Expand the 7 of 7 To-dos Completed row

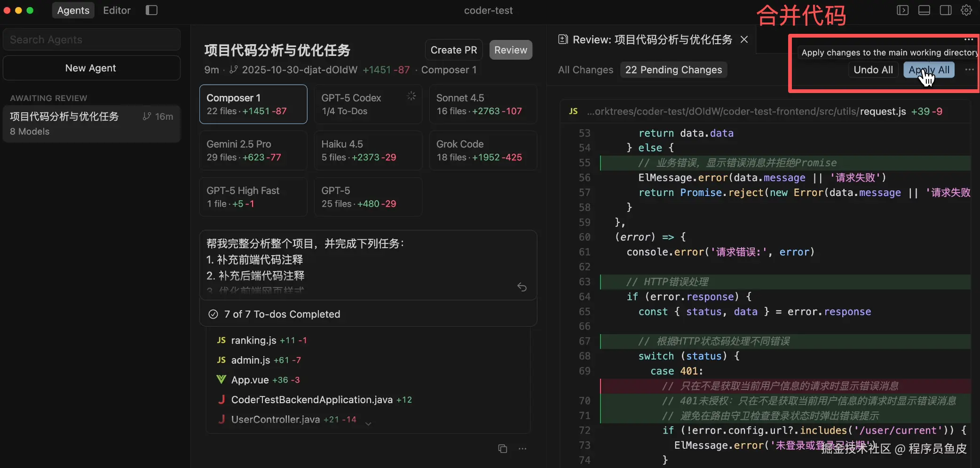point(282,314)
